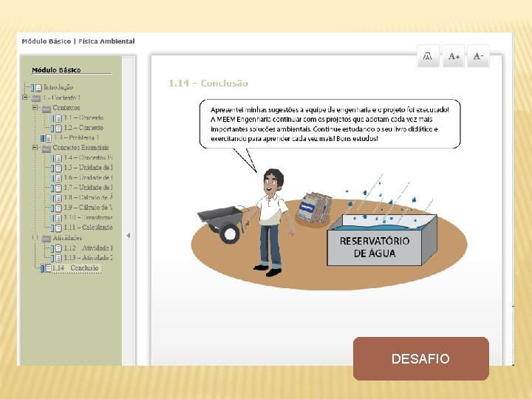Click the 'Módulo Básico' sidebar heading

[56, 70]
